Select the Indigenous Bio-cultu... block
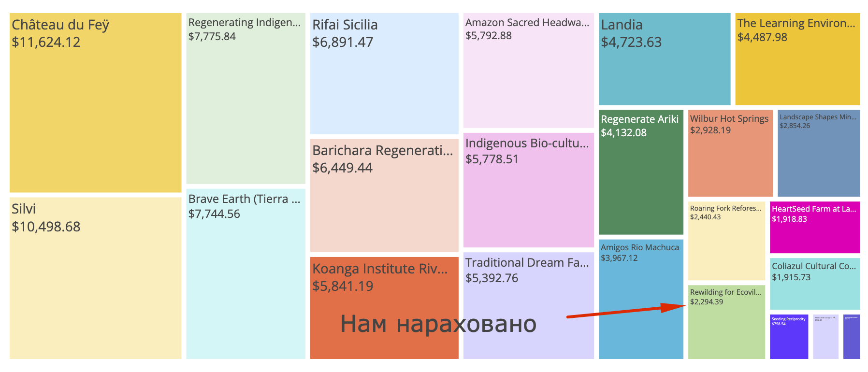The width and height of the screenshot is (868, 372). pyautogui.click(x=529, y=190)
